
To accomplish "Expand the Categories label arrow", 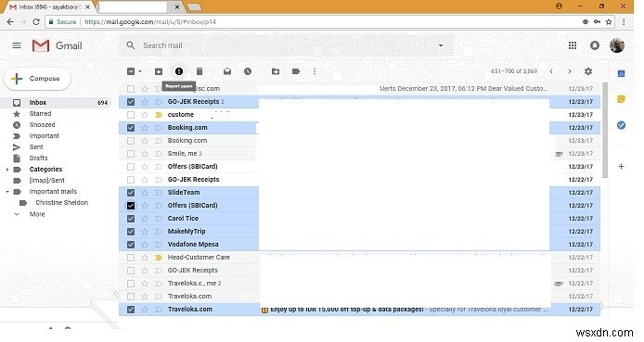I will [7, 170].
